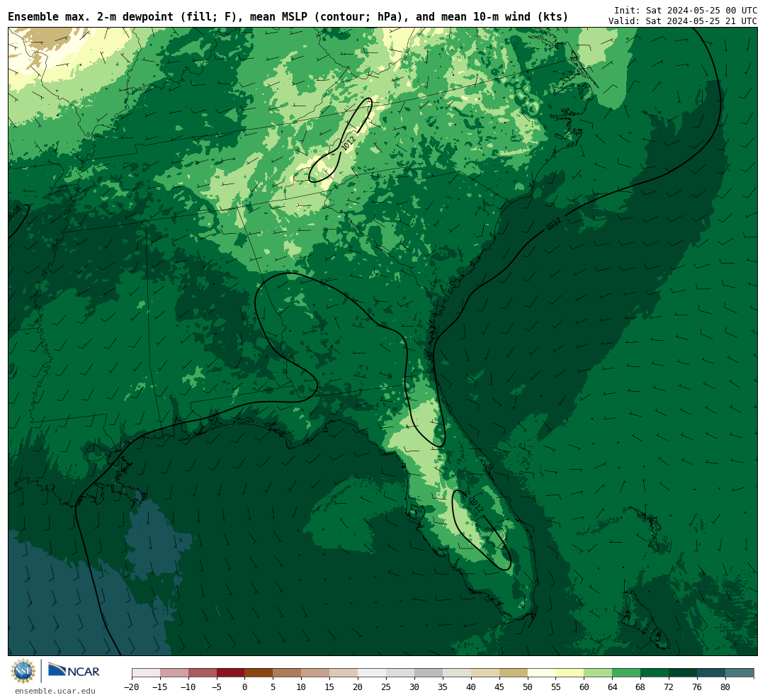Click the 76 tick label on the colorbar
This screenshot has width=765, height=700.
coord(697,687)
